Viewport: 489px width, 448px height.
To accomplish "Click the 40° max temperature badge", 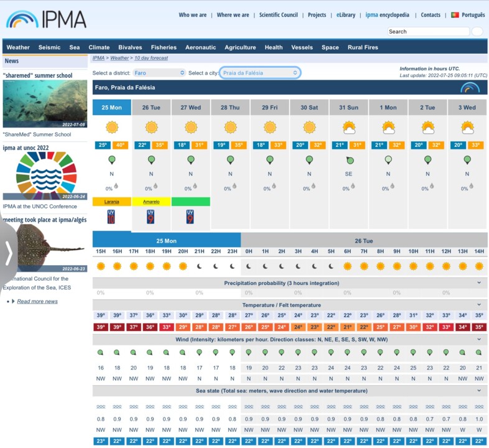I will (120, 145).
